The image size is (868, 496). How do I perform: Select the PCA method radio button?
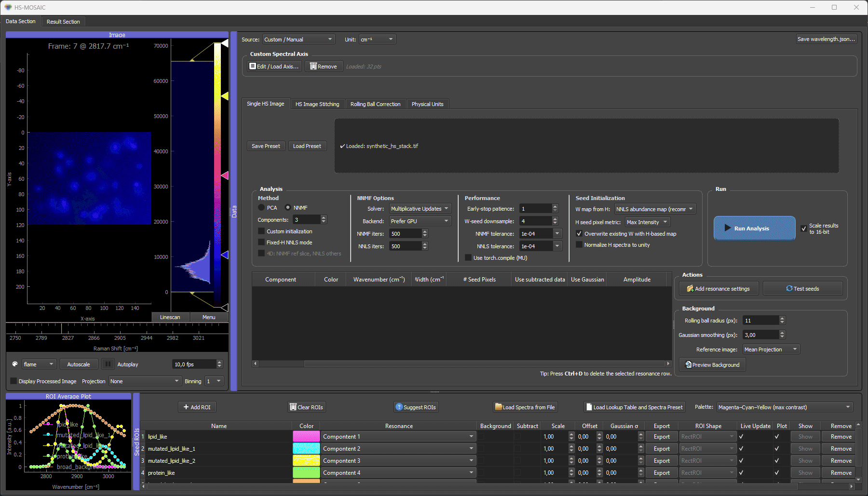click(261, 208)
